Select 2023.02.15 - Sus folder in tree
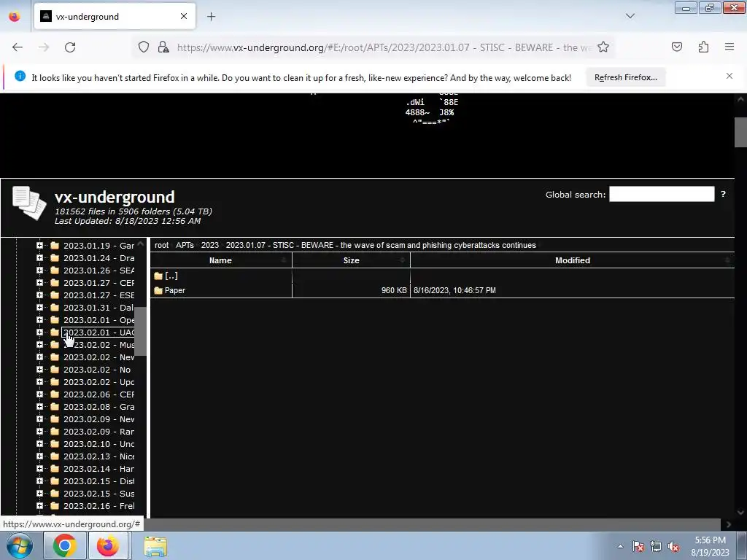The image size is (747, 560). [98, 494]
